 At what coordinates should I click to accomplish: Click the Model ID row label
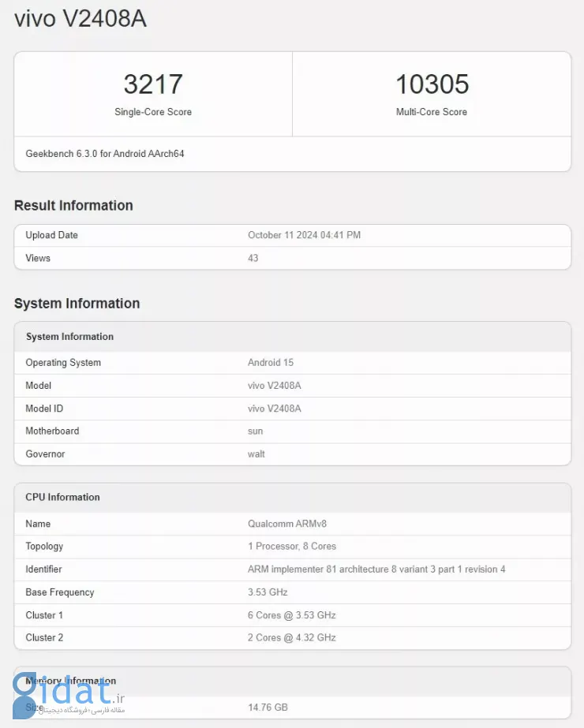click(x=44, y=409)
